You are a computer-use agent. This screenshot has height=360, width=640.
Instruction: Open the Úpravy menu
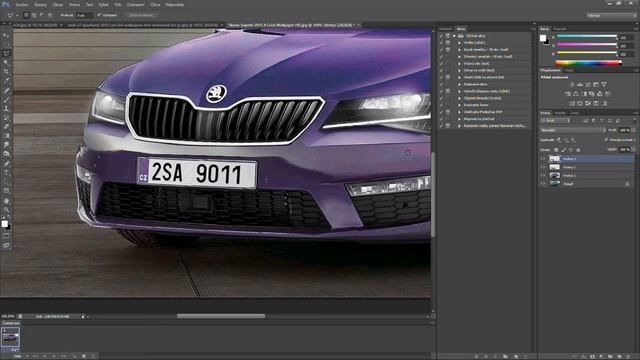pyautogui.click(x=40, y=5)
